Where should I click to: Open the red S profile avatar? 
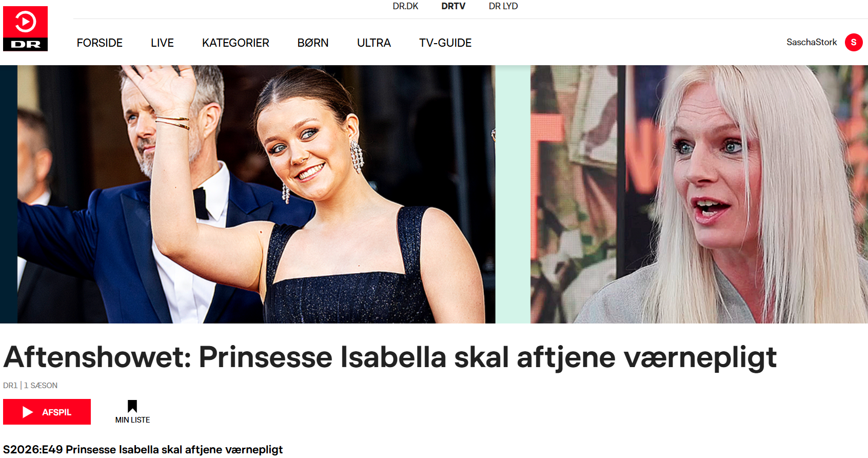(x=854, y=42)
